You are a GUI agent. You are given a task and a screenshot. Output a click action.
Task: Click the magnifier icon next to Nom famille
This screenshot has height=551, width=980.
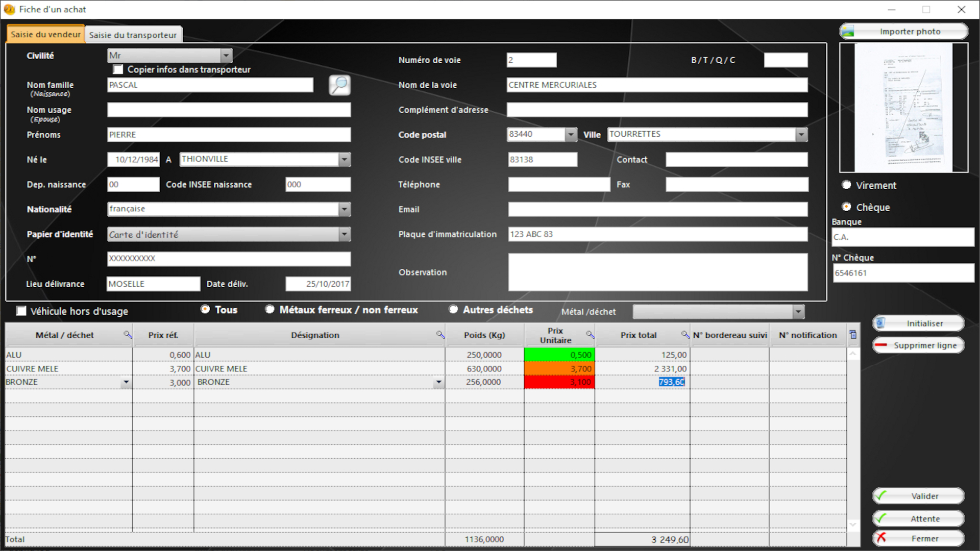[x=339, y=85]
